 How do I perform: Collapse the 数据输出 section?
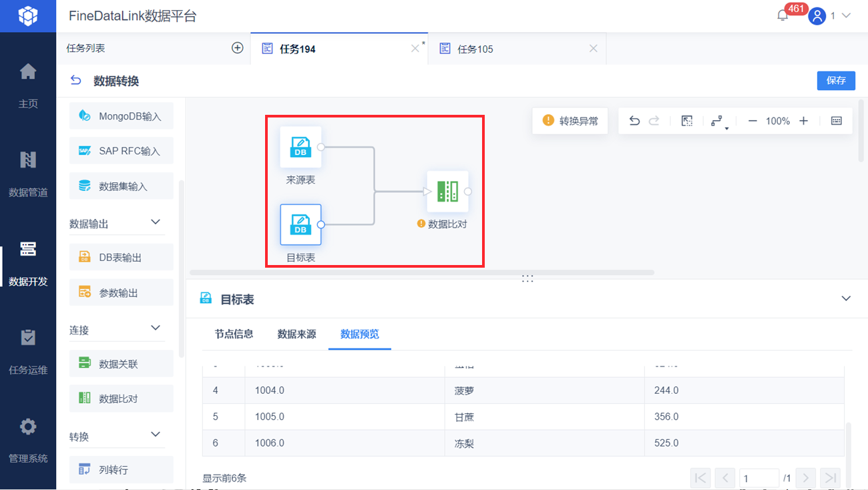(x=156, y=222)
